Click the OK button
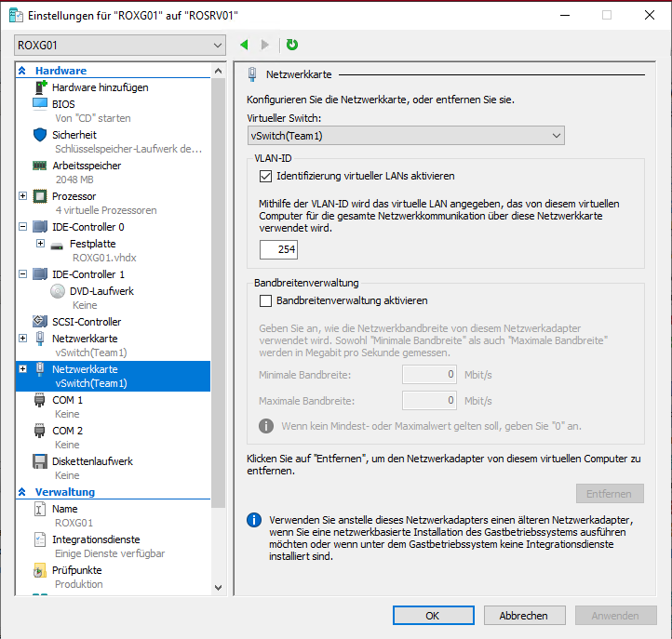Screen dimensions: 672x639 434,616
